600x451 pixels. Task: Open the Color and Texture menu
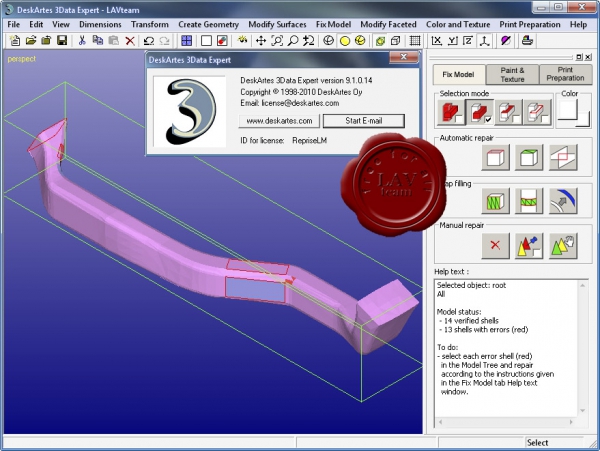(458, 24)
